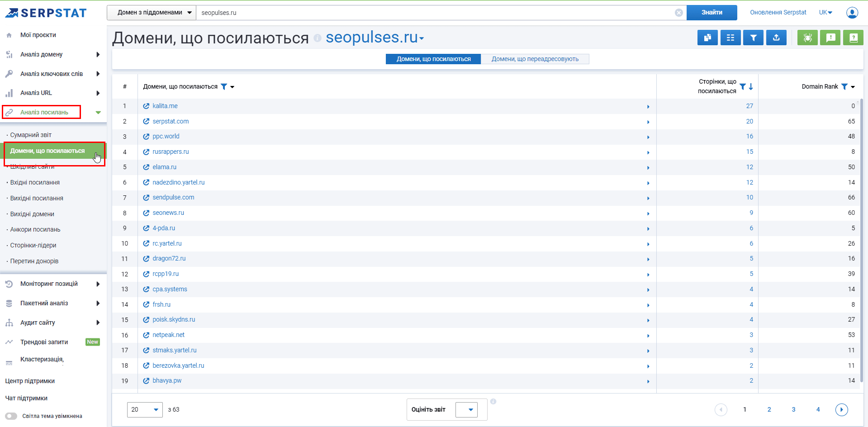The image size is (868, 427).
Task: Open the user profile icon
Action: (852, 13)
